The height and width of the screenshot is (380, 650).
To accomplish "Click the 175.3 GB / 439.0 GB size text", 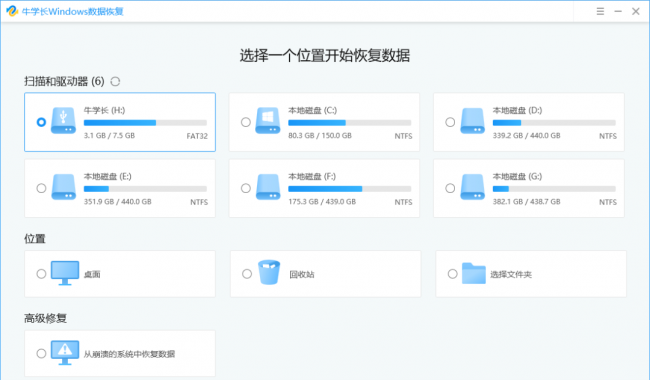I will (322, 202).
